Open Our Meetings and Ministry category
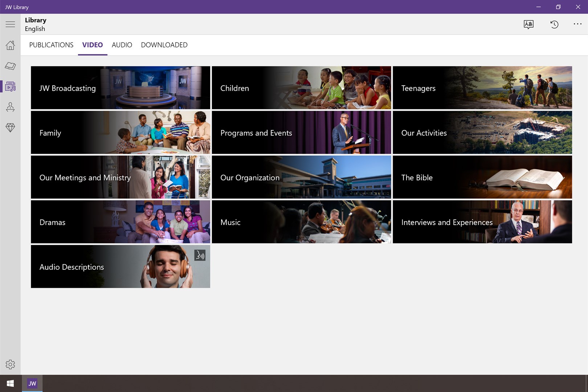The height and width of the screenshot is (392, 588). coord(121,177)
